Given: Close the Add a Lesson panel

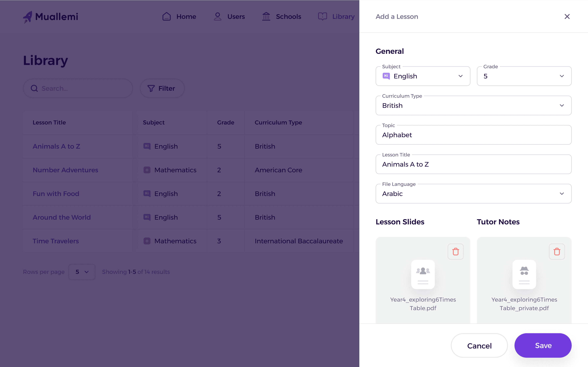Looking at the screenshot, I should tap(567, 16).
